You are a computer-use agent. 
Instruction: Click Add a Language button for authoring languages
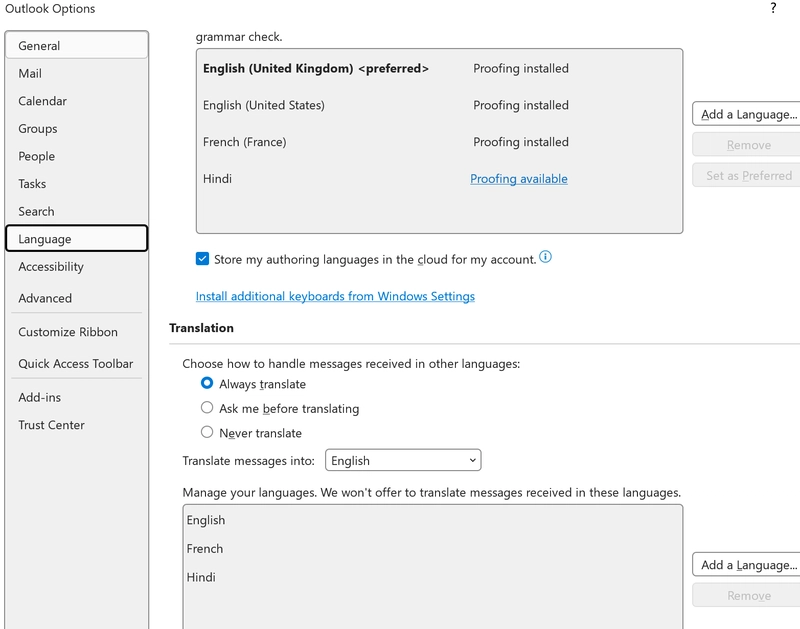747,114
